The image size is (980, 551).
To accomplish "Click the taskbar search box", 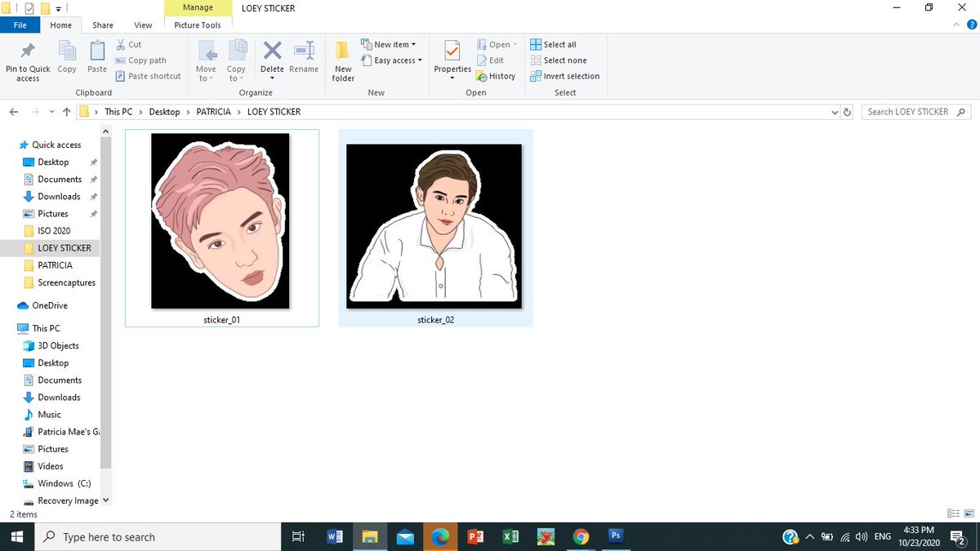I will pos(158,537).
